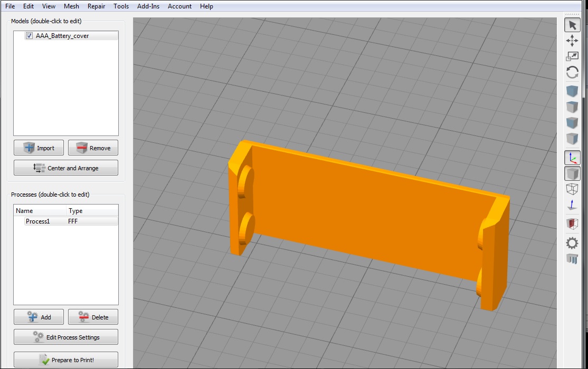Toggle coordinate axes display
This screenshot has width=588, height=369.
[x=572, y=158]
